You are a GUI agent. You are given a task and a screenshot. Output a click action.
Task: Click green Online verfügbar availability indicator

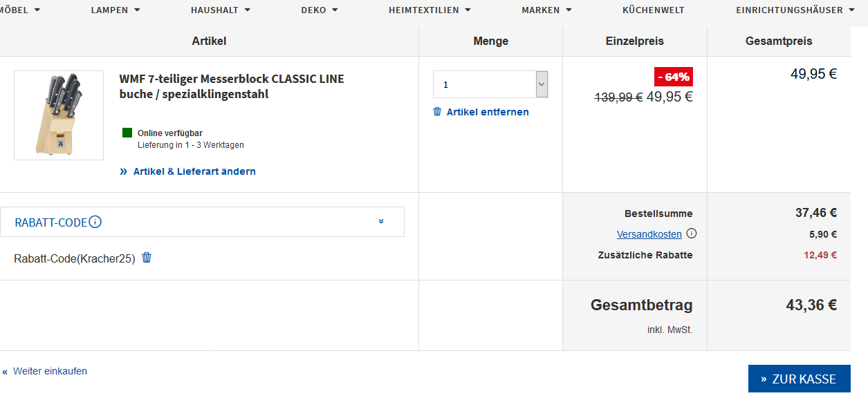[x=127, y=133]
